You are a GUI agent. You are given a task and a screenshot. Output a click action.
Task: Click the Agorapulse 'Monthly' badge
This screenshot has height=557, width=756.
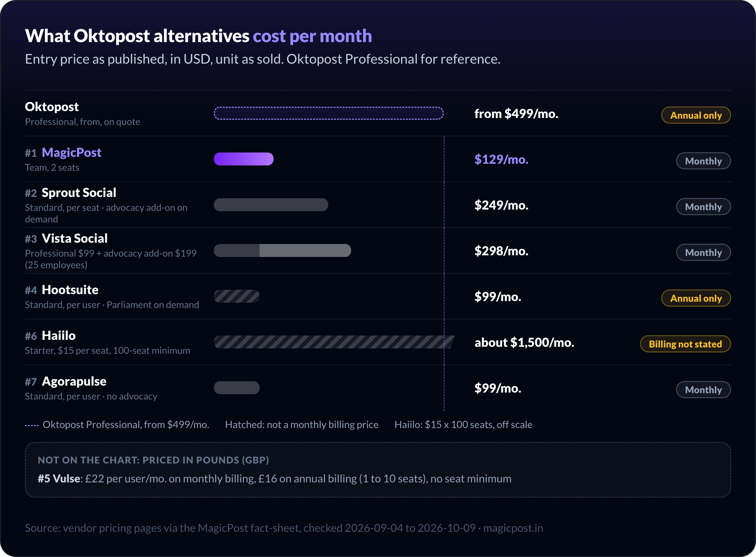pyautogui.click(x=703, y=390)
